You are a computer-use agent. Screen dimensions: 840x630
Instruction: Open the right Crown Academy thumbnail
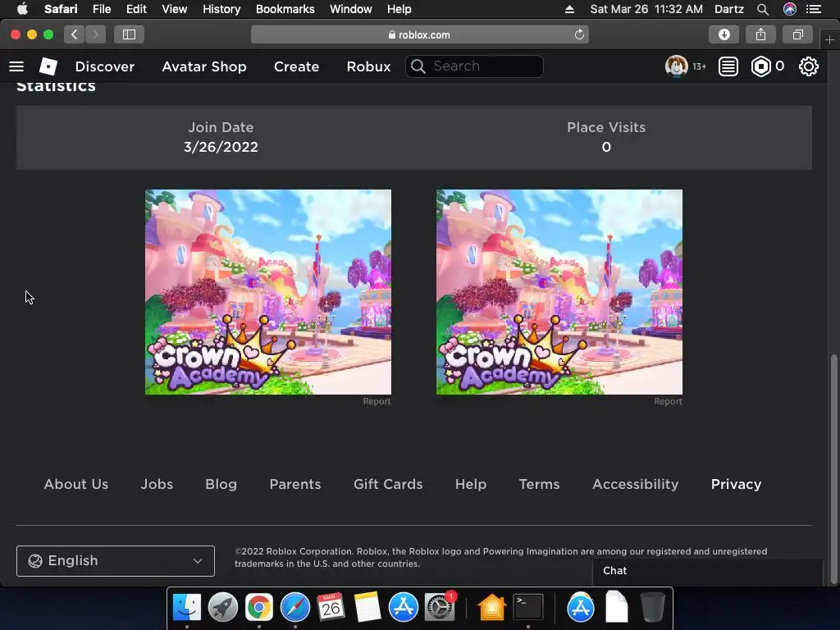pyautogui.click(x=559, y=292)
